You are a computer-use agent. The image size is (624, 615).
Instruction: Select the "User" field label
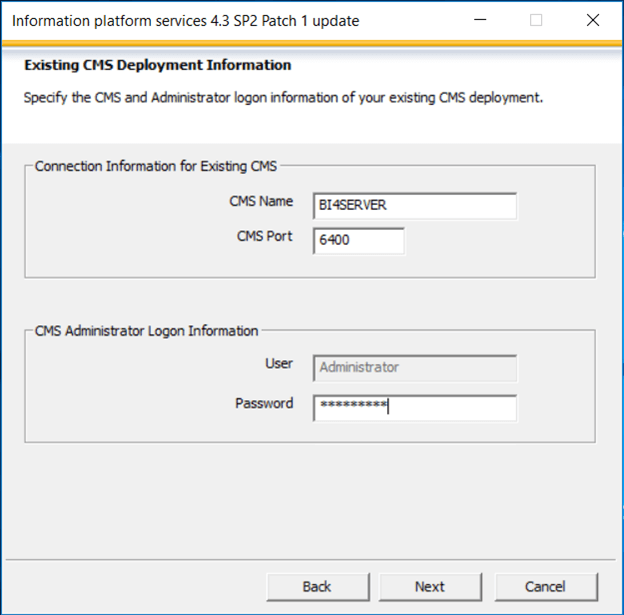click(279, 363)
